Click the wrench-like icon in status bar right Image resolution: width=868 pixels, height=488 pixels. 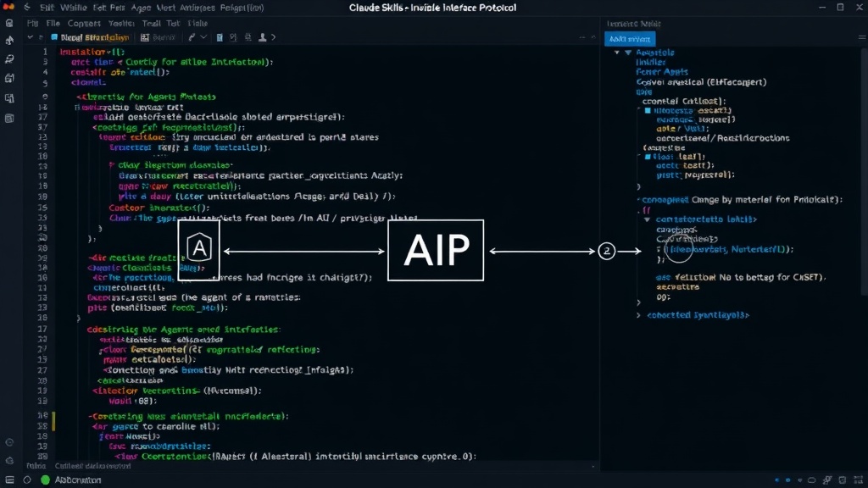[827, 480]
